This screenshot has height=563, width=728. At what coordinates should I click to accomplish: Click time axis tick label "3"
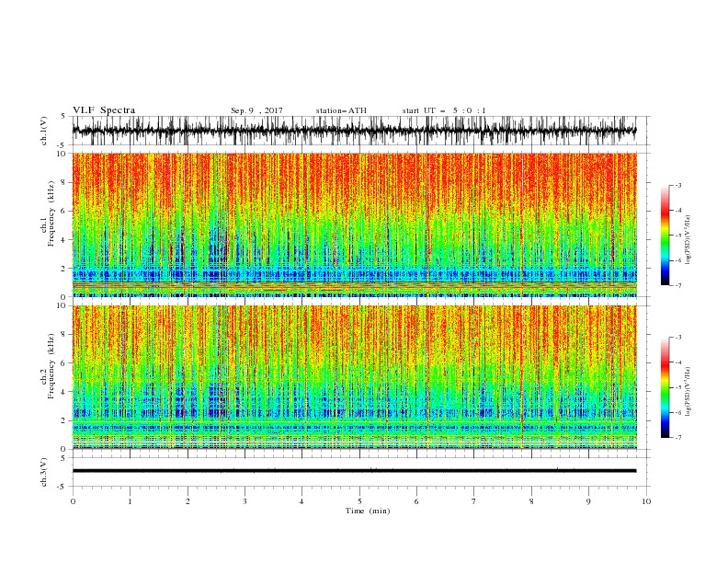coord(245,501)
